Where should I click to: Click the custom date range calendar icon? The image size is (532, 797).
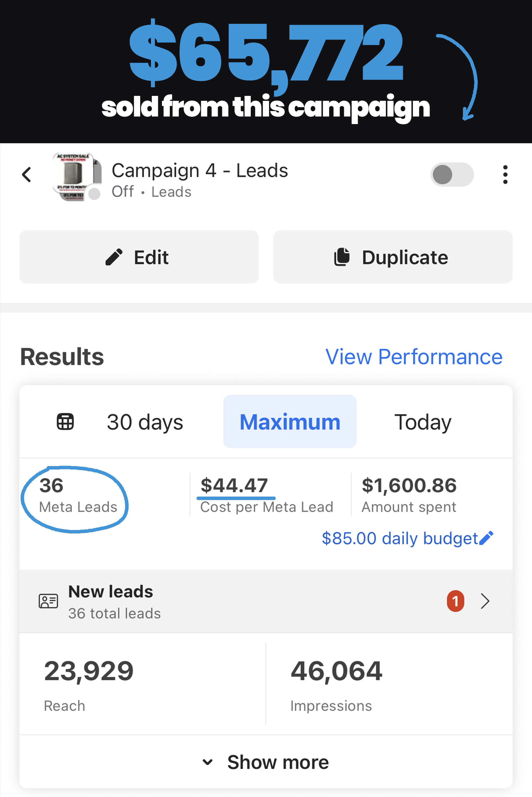[x=65, y=422]
